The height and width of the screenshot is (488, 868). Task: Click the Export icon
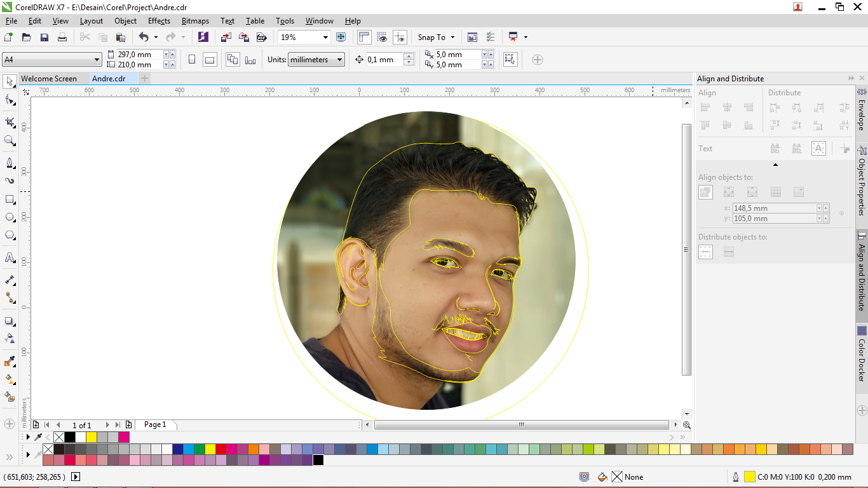click(243, 37)
